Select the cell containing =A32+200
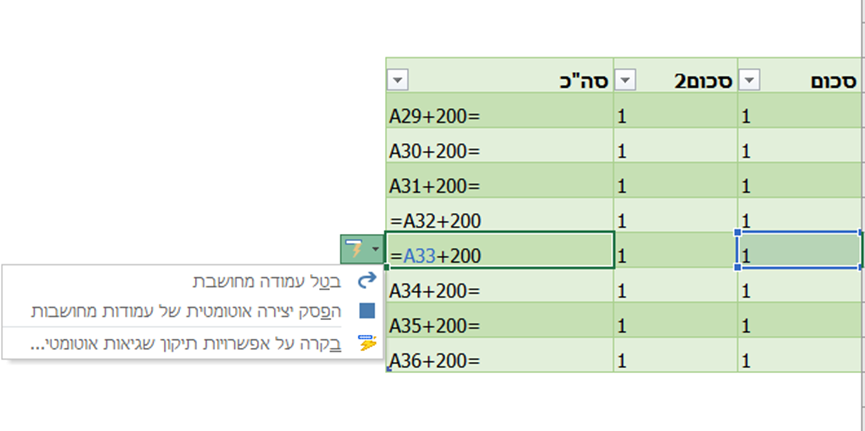The width and height of the screenshot is (865, 431). (499, 220)
